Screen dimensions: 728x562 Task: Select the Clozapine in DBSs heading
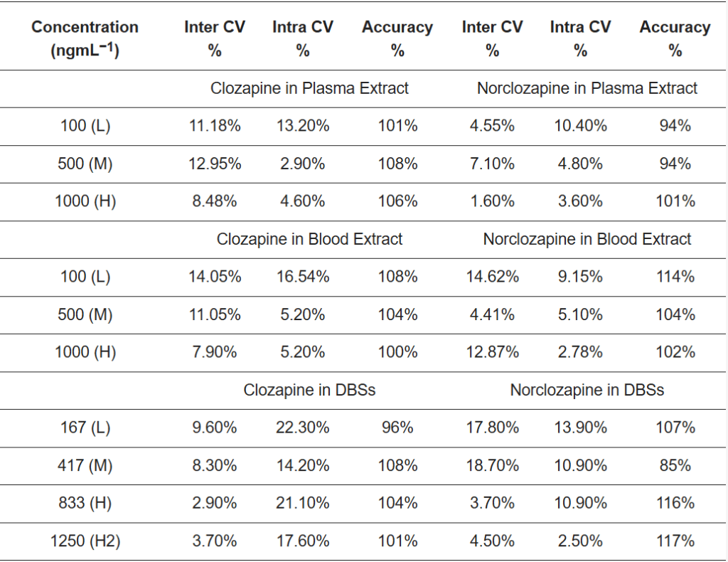point(309,390)
